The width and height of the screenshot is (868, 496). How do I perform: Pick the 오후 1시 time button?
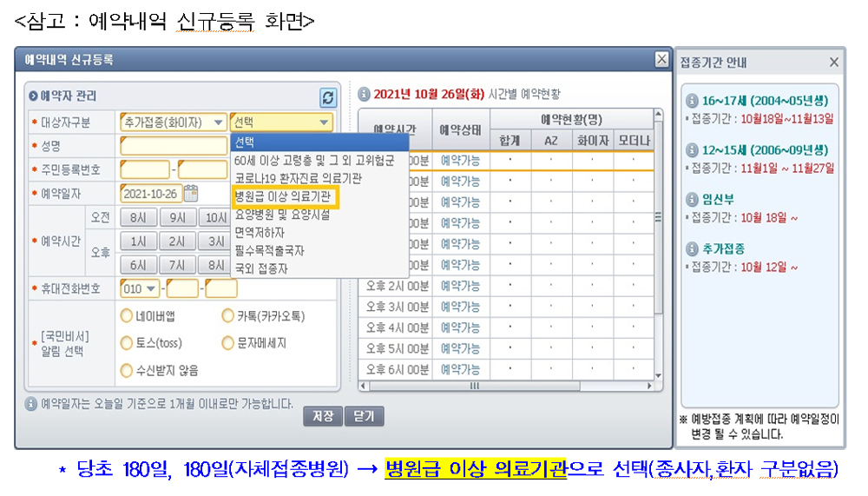[x=138, y=241]
